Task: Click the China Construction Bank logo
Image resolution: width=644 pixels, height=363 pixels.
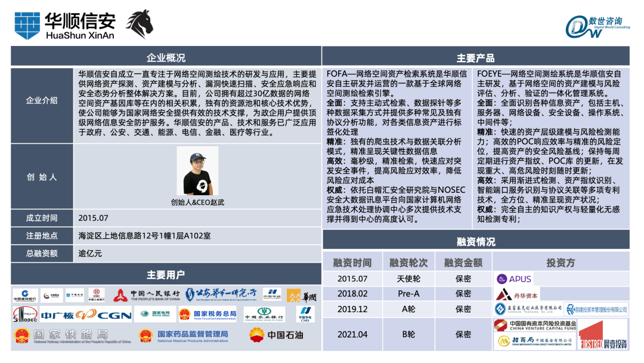Action: tap(24, 296)
